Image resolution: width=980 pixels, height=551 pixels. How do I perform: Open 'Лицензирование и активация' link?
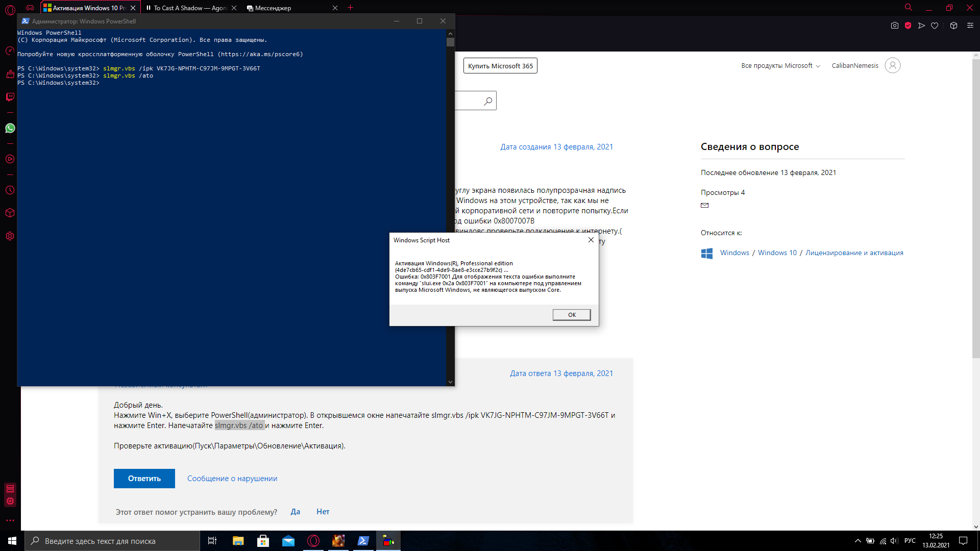point(854,253)
